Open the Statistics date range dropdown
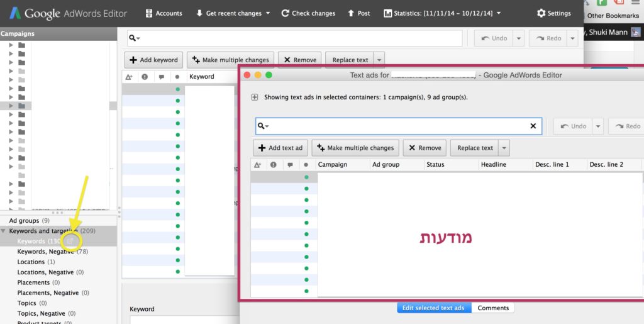Viewport: 644px width, 324px height. coord(442,13)
